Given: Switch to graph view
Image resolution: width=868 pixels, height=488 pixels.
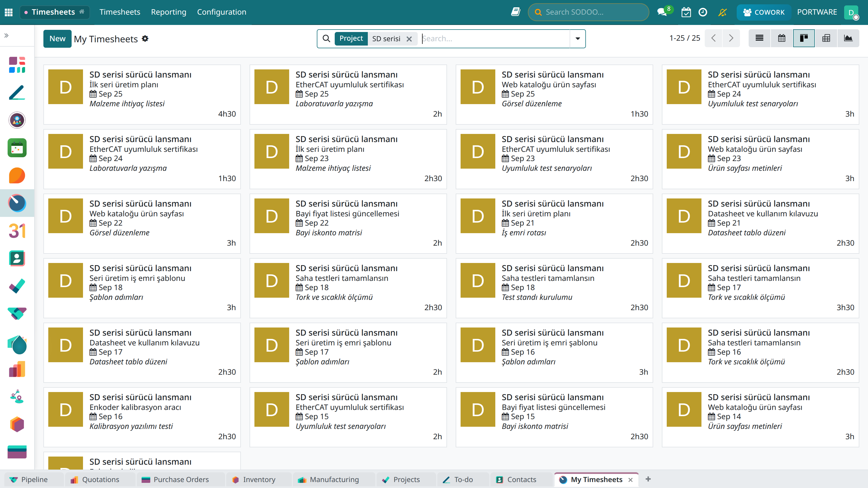Looking at the screenshot, I should (848, 38).
